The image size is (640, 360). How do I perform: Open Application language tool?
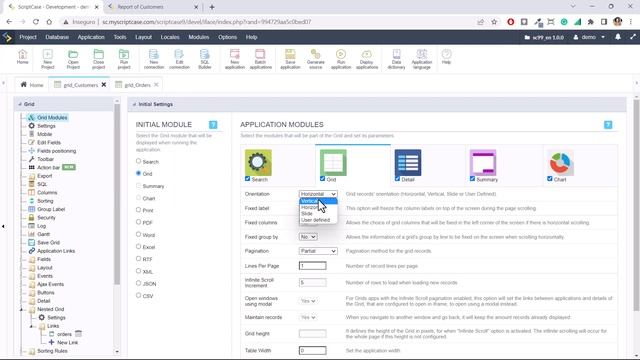point(422,59)
